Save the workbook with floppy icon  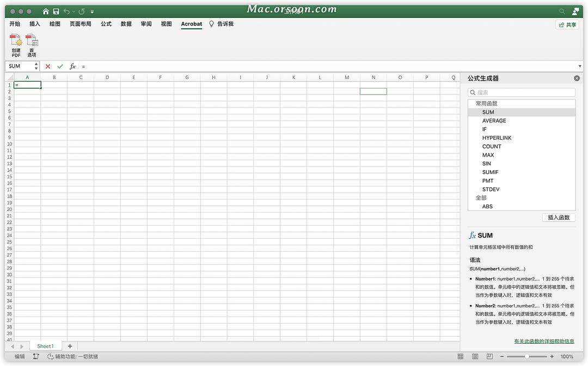[56, 11]
